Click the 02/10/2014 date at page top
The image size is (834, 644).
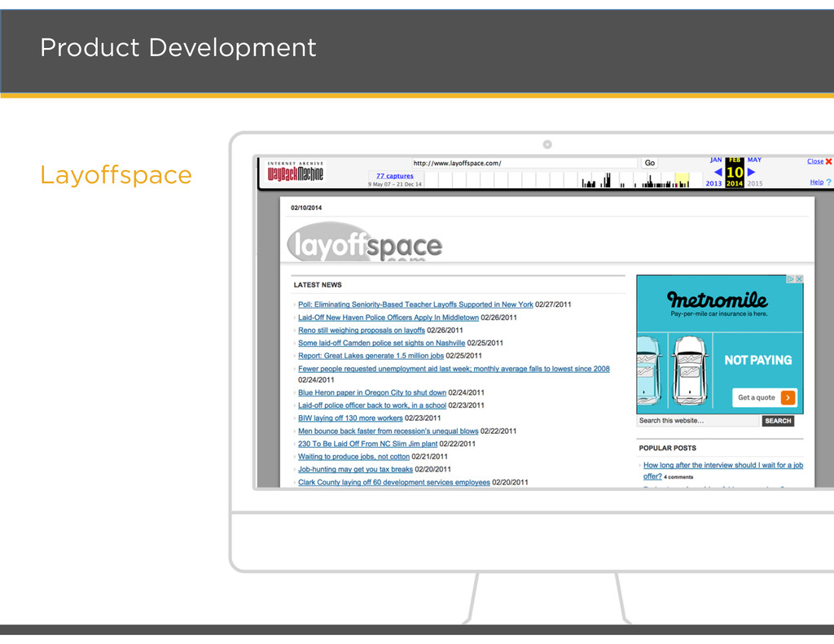[x=306, y=208]
